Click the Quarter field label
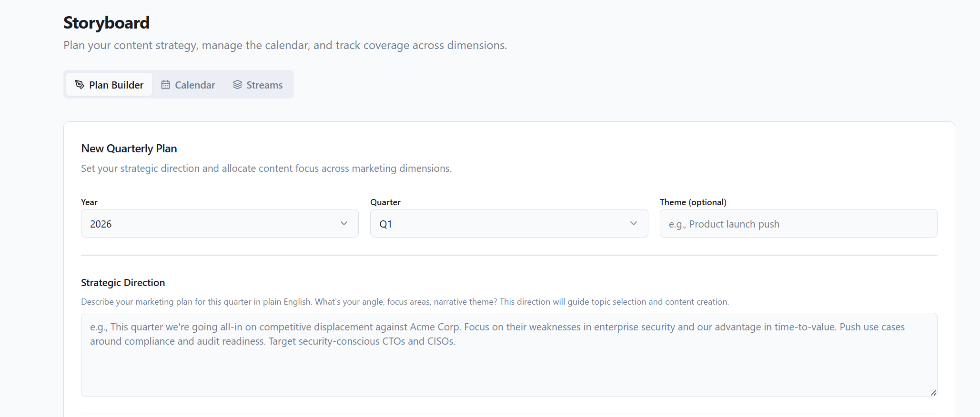 click(x=385, y=202)
